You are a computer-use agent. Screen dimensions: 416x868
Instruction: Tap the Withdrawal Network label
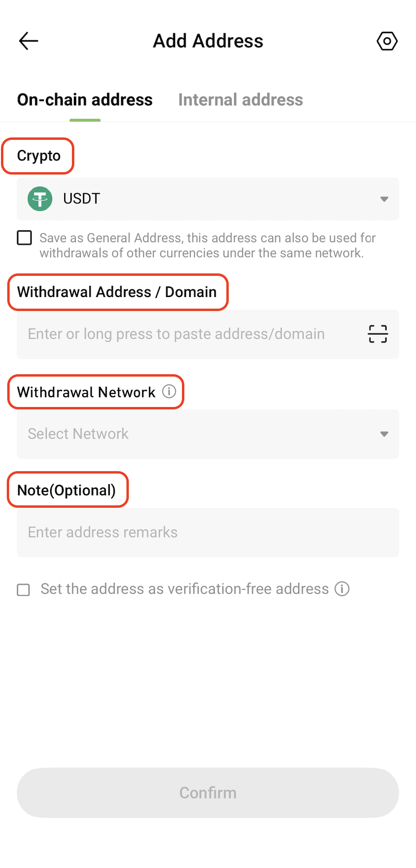[x=86, y=392]
